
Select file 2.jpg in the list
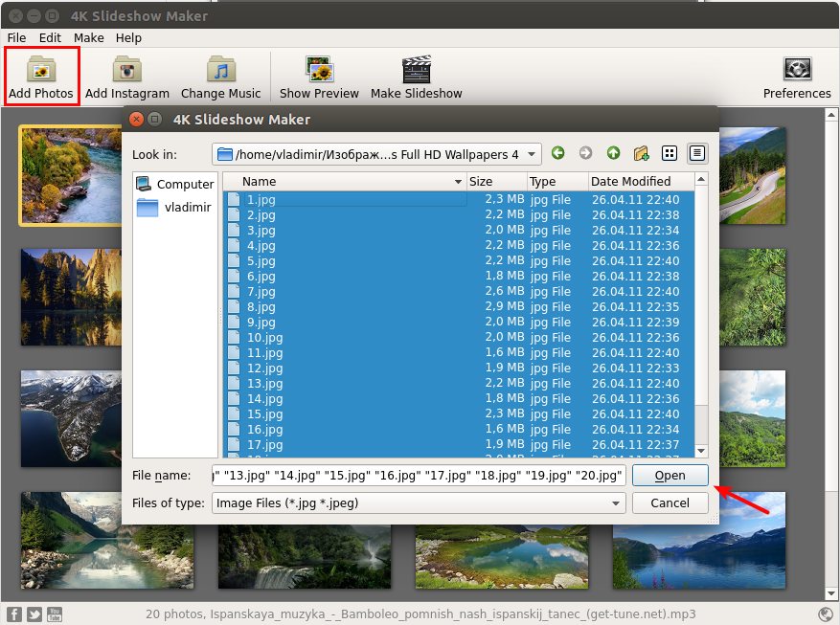459,215
